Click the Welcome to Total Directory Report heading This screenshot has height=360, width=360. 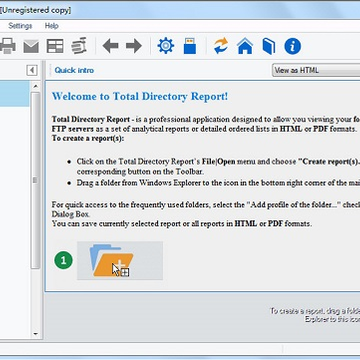coord(140,97)
